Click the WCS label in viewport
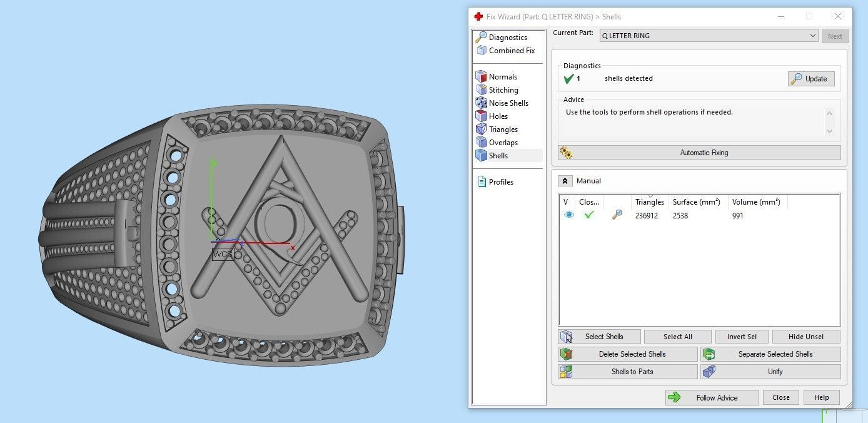The image size is (868, 423). [x=222, y=254]
